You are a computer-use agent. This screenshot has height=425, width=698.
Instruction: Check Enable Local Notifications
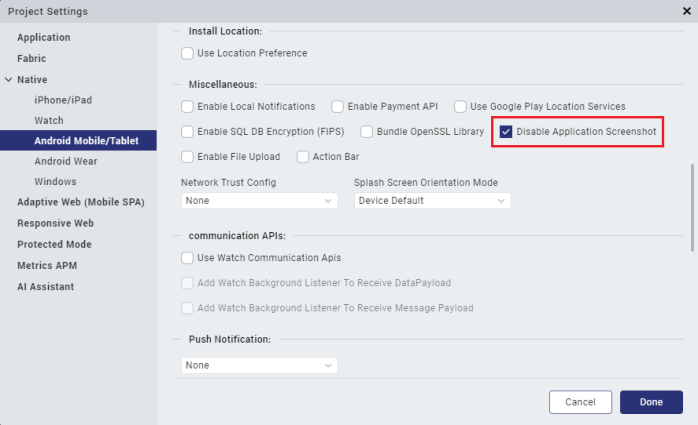click(187, 106)
